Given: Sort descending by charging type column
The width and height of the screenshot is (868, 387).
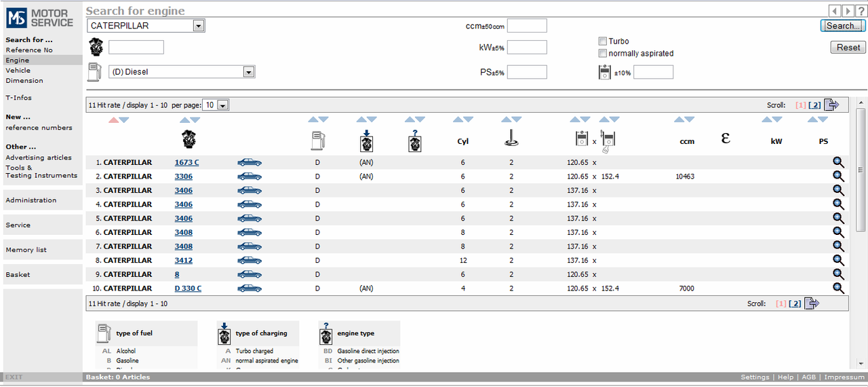Looking at the screenshot, I should [371, 119].
